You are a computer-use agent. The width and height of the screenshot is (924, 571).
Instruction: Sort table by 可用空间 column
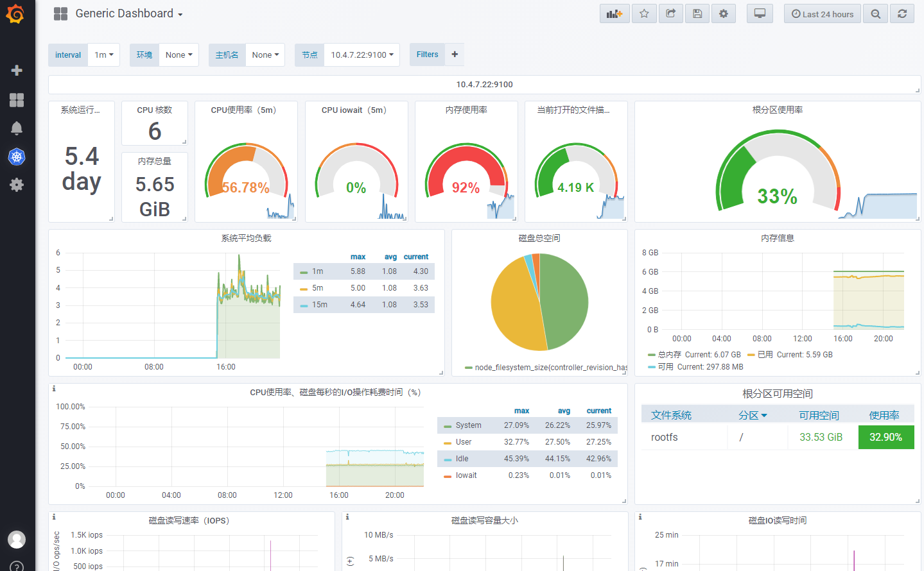click(819, 415)
